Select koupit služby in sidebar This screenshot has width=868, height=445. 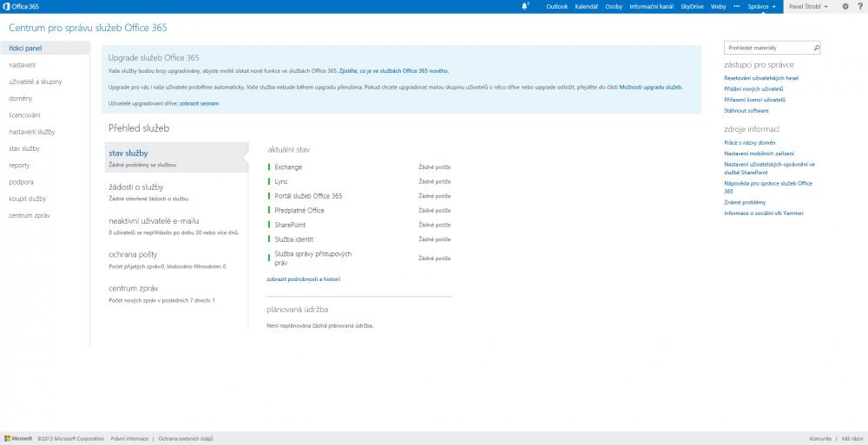point(28,198)
